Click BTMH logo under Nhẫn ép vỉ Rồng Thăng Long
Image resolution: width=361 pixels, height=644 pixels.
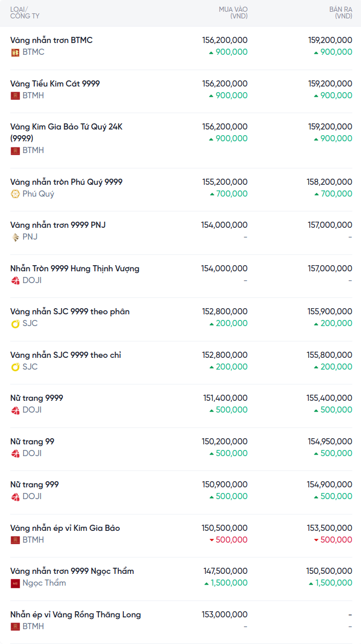tap(15, 627)
